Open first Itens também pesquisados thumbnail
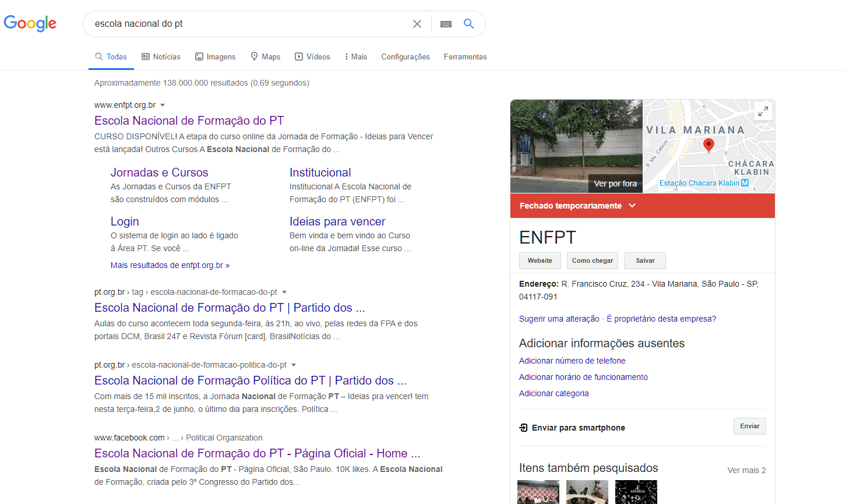Screen dimensions: 846x504 click(x=538, y=492)
